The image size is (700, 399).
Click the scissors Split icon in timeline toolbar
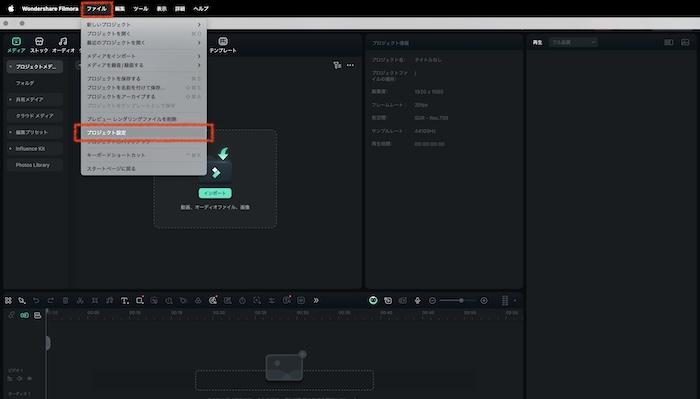[x=80, y=301]
